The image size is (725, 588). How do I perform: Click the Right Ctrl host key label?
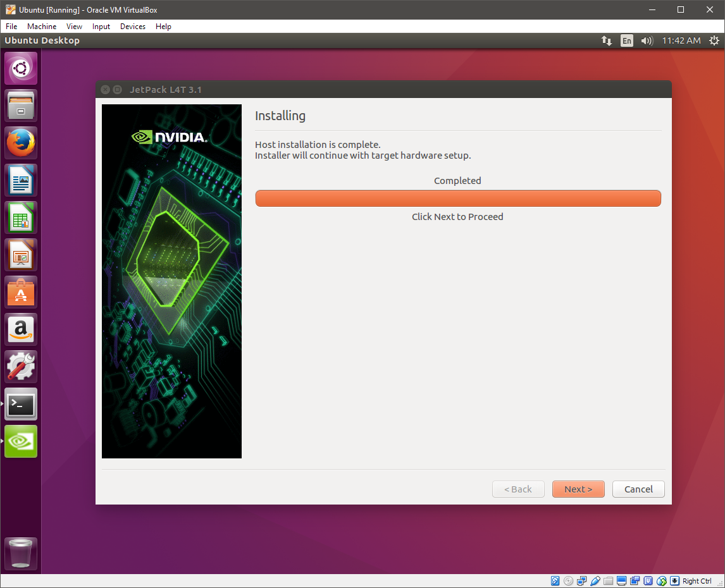tap(697, 581)
